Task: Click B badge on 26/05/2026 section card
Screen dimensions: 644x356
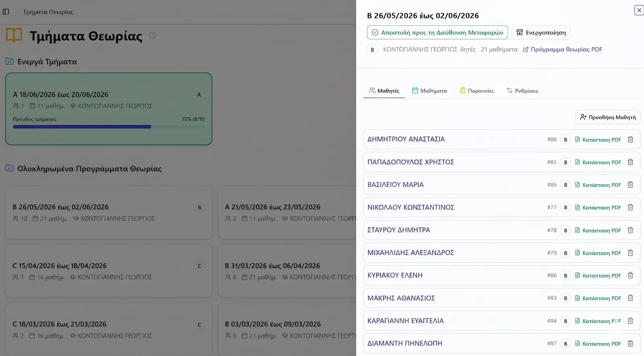Action: (x=199, y=207)
